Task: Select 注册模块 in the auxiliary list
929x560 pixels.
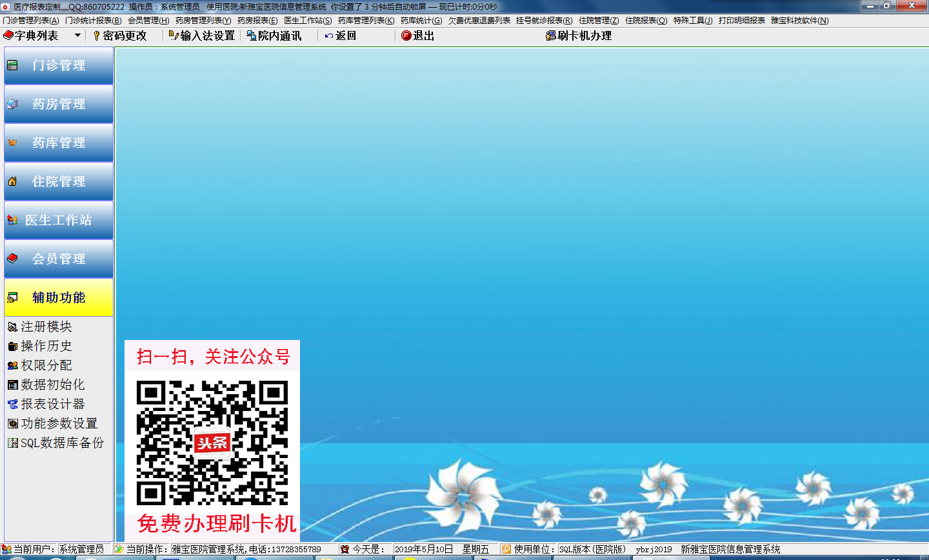Action: coord(46,326)
